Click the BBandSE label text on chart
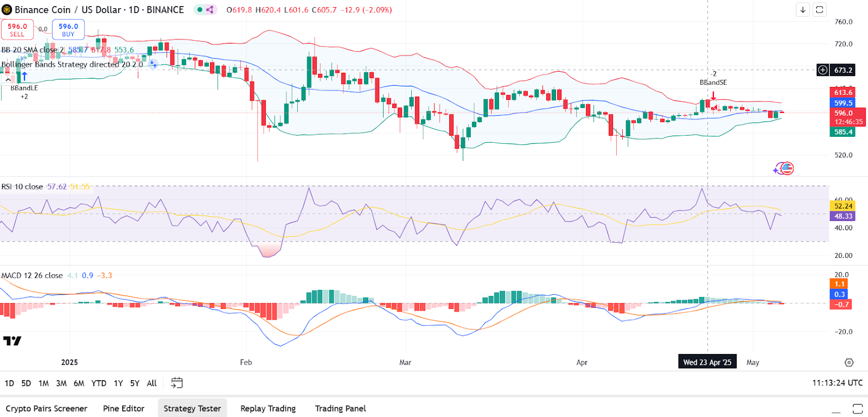Image resolution: width=868 pixels, height=417 pixels. click(x=713, y=83)
